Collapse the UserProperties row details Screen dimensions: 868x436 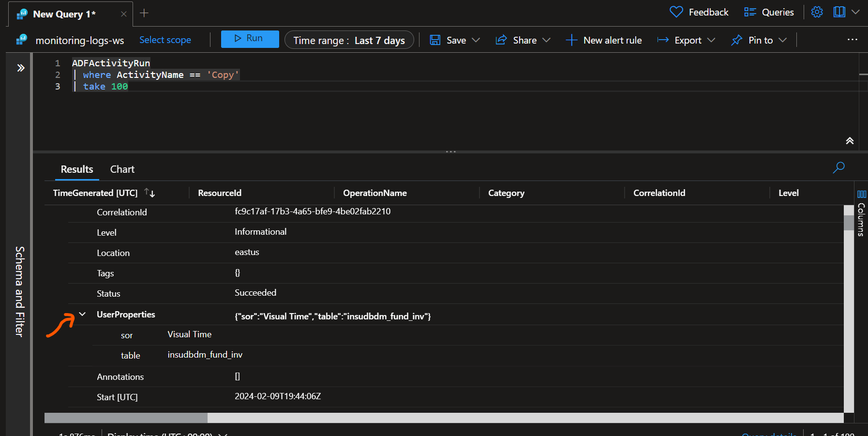pyautogui.click(x=82, y=314)
